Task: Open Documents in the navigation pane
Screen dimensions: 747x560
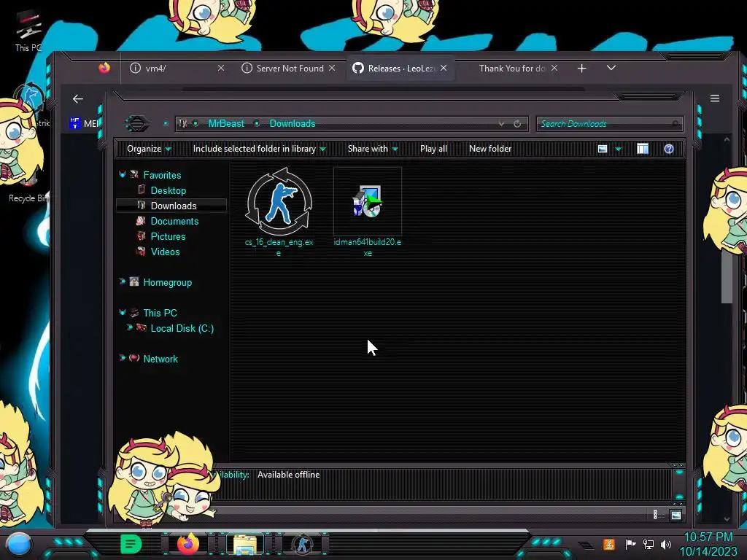Action: click(x=174, y=222)
